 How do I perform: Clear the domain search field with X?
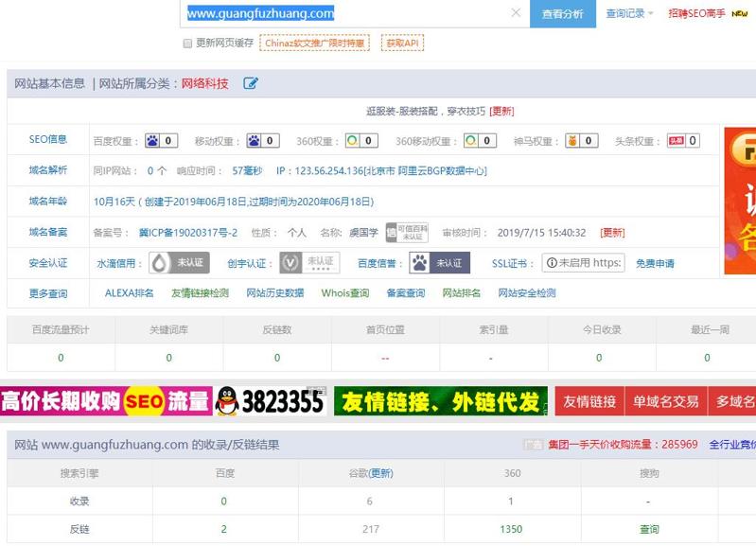coord(516,13)
